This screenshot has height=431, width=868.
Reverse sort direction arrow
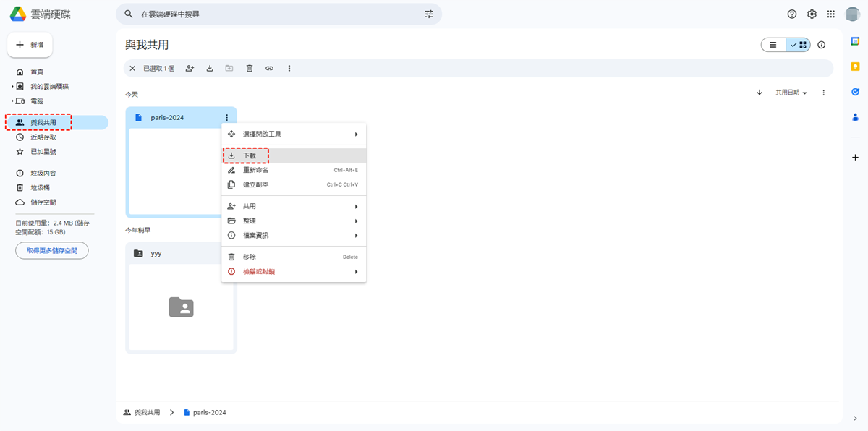(759, 93)
